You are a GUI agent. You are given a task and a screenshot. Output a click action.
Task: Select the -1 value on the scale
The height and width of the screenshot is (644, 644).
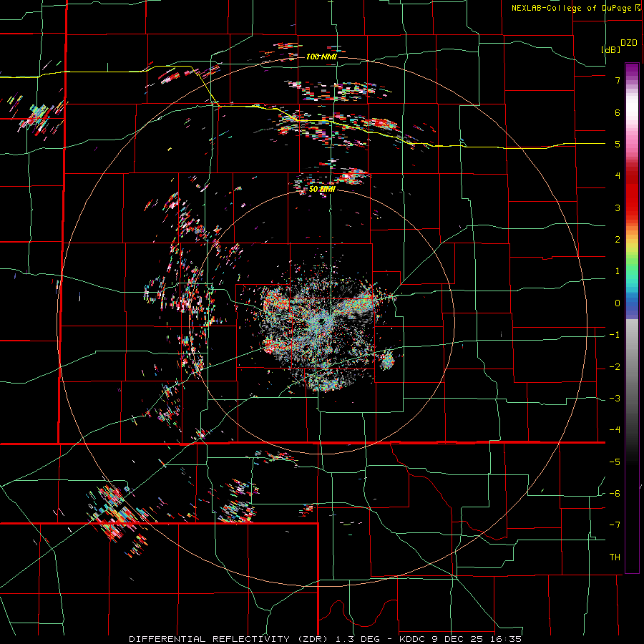pyautogui.click(x=615, y=335)
